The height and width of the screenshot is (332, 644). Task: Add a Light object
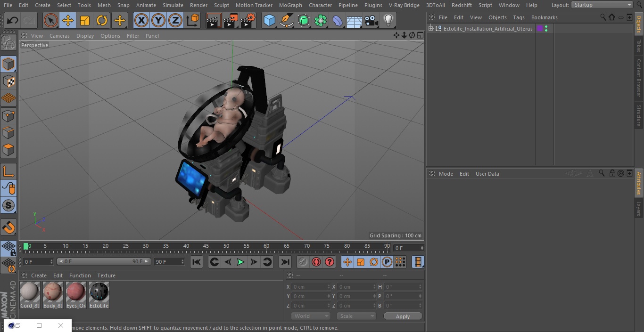point(388,20)
